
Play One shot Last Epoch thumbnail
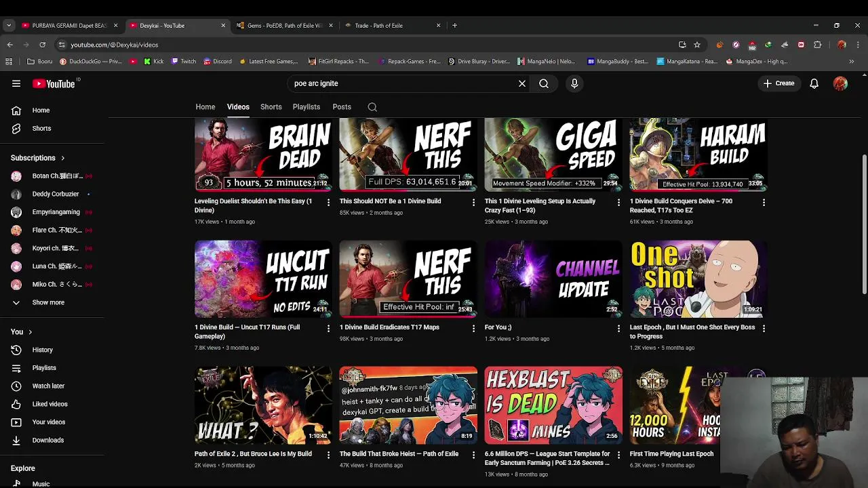698,279
